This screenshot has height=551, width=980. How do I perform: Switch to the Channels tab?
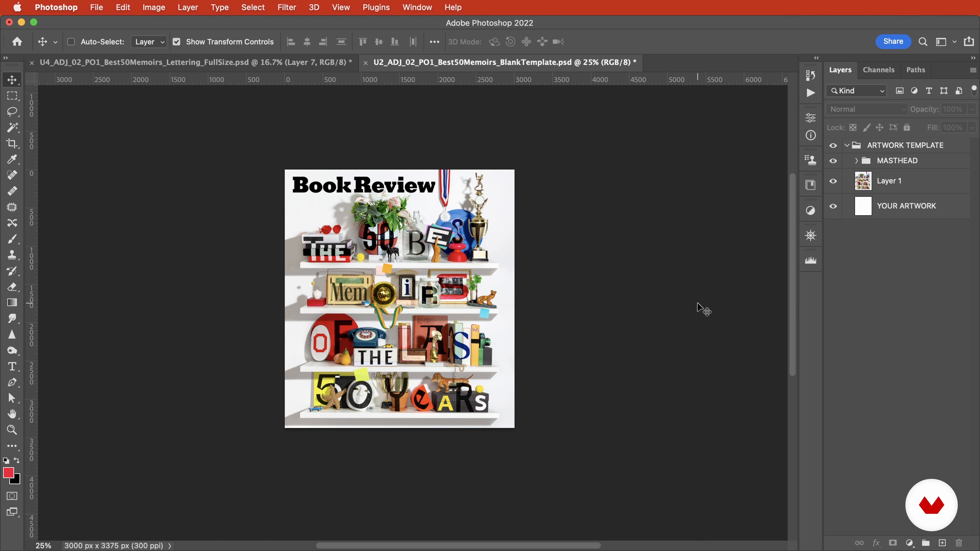click(x=878, y=70)
